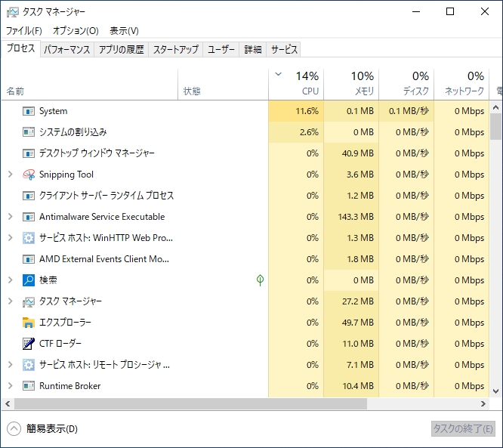Select the 0.1 MB/秒 disk cell
503x448 pixels.
tap(406, 111)
